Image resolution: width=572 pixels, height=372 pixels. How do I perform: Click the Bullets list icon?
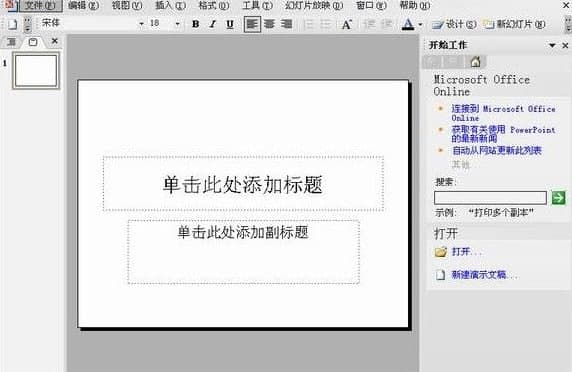[325, 24]
